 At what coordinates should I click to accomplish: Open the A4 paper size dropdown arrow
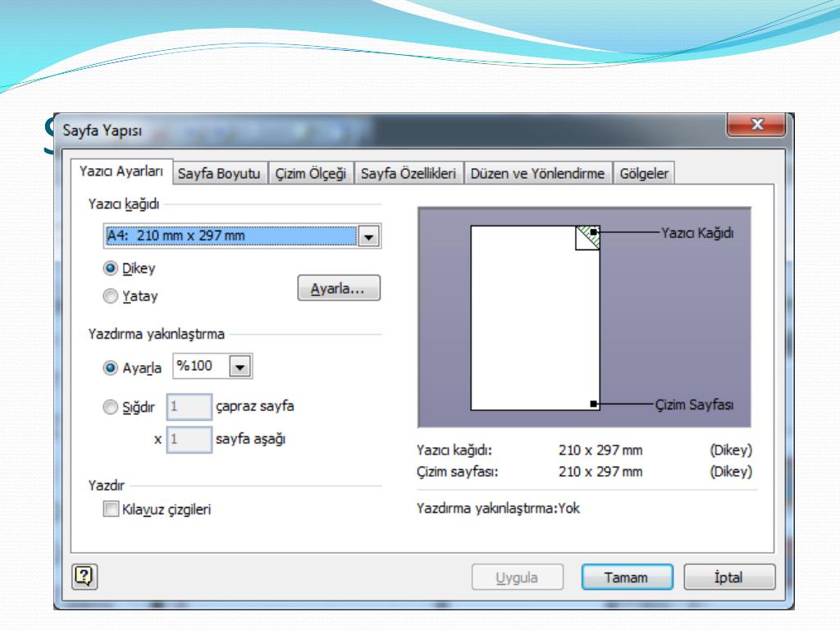pyautogui.click(x=368, y=236)
